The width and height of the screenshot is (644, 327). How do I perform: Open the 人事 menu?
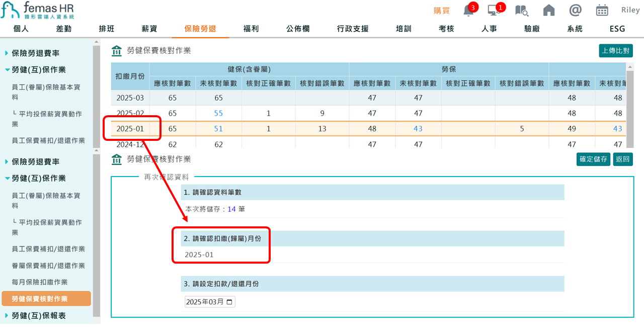489,29
